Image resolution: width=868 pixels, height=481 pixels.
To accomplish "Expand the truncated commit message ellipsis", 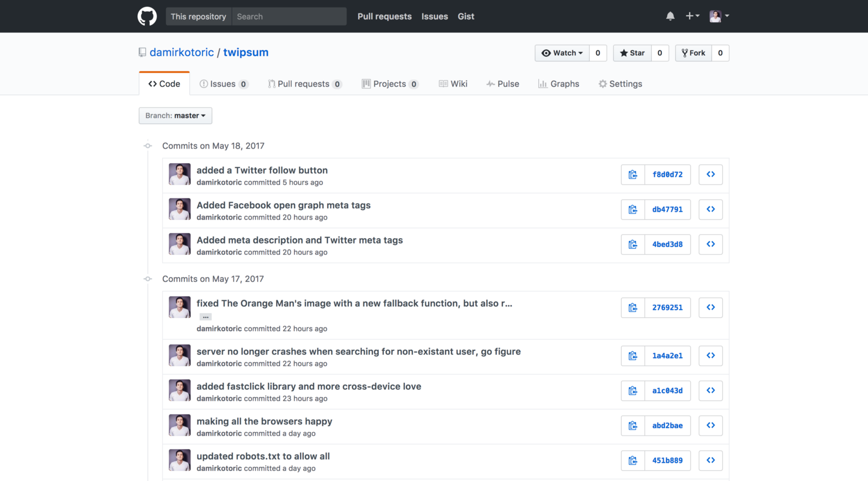I will pyautogui.click(x=206, y=317).
